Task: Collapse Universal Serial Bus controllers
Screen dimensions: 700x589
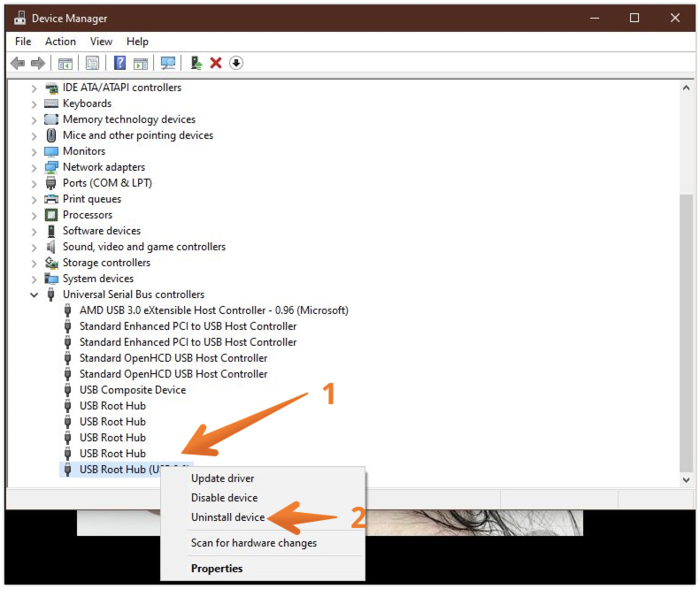Action: 35,294
